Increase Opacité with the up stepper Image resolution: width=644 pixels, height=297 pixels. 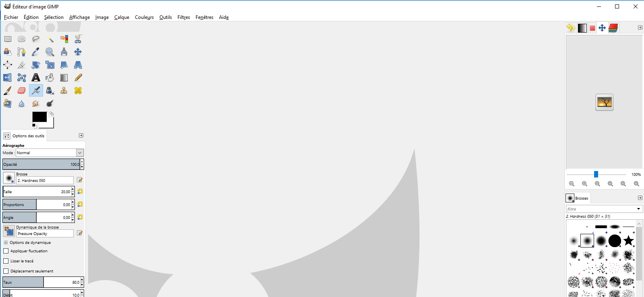click(82, 162)
